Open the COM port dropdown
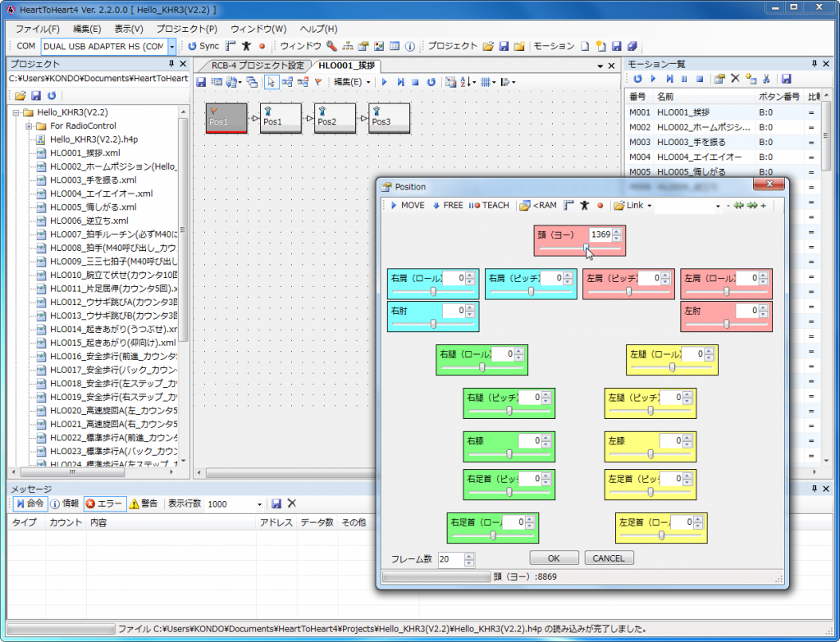 coord(172,47)
